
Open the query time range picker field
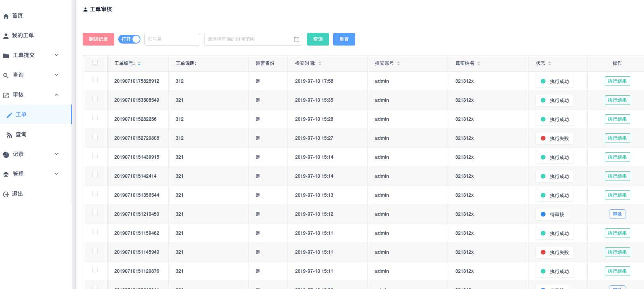point(254,39)
